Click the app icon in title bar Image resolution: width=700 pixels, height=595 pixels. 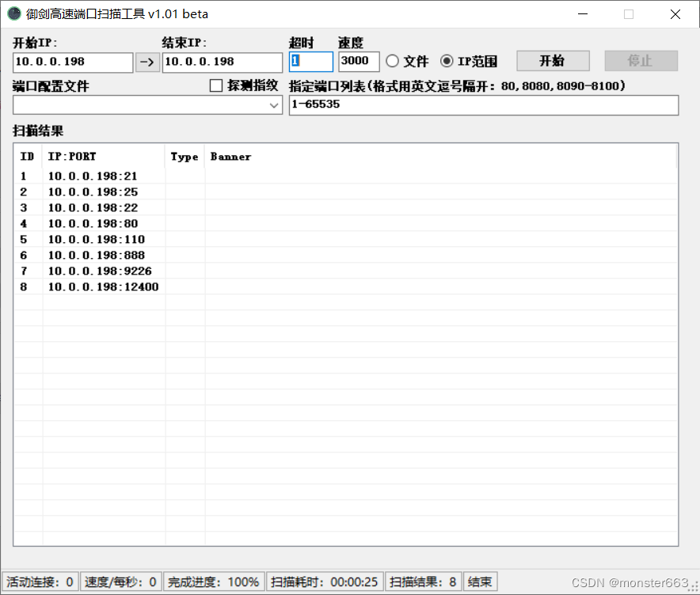coord(13,13)
